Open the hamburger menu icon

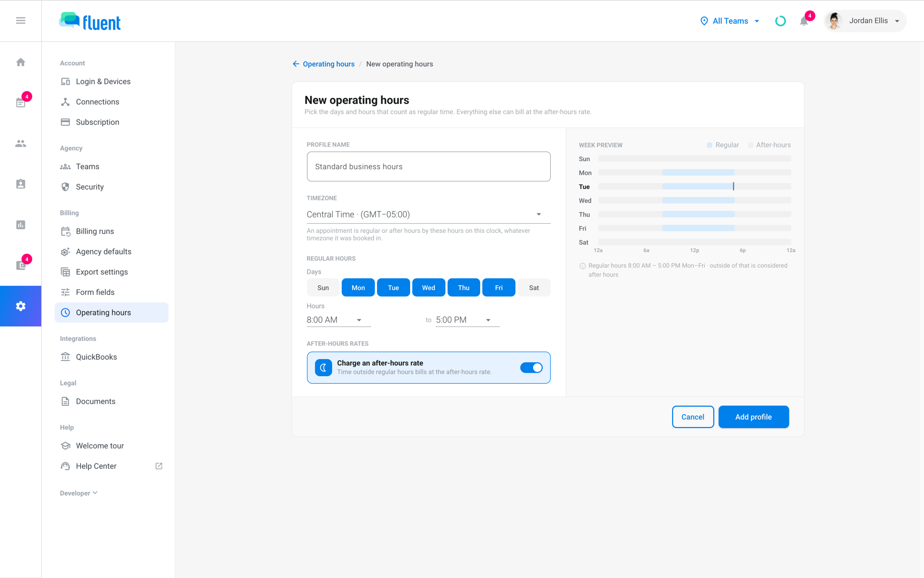(x=20, y=20)
